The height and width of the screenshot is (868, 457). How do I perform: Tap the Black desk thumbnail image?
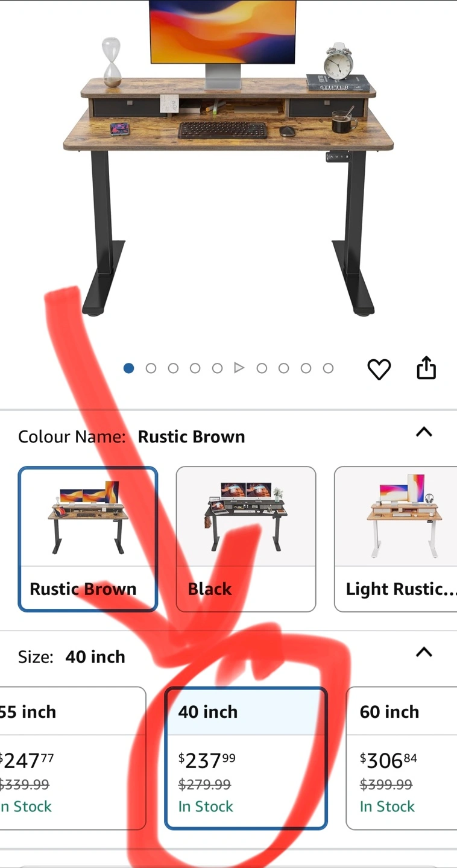point(246,517)
